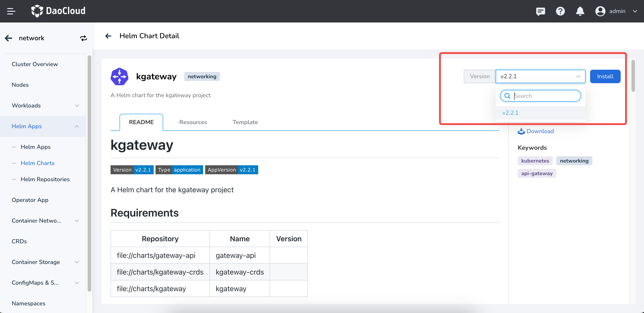Viewport: 644px width, 313px height.
Task: Open the messages chat icon
Action: 540,11
